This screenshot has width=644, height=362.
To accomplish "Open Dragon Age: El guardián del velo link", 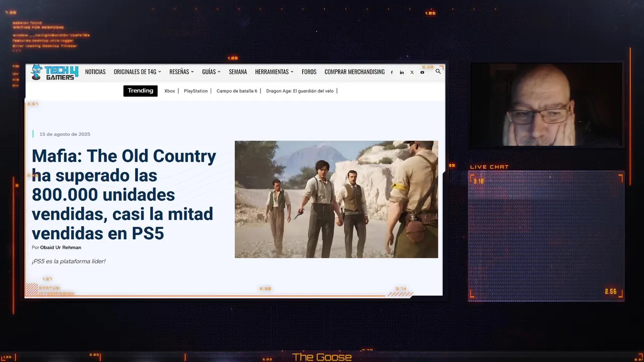I will (300, 91).
